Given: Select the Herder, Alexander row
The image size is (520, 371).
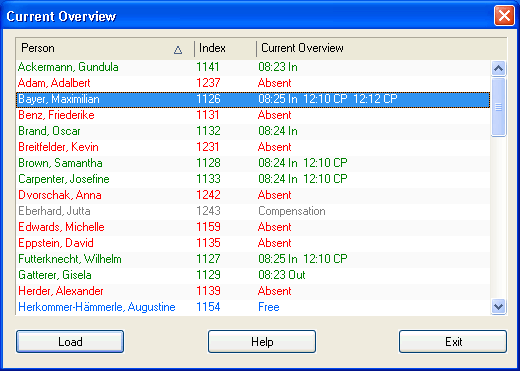Looking at the screenshot, I should (253, 291).
